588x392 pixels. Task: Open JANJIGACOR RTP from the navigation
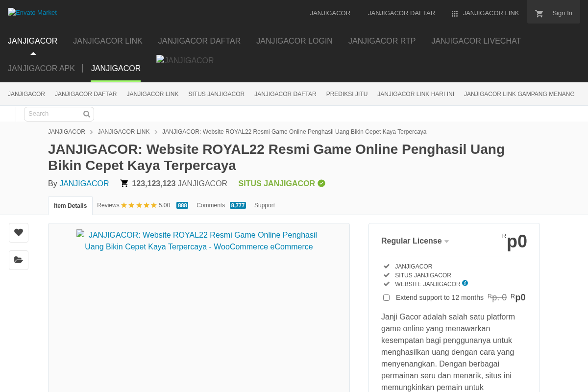pyautogui.click(x=382, y=41)
